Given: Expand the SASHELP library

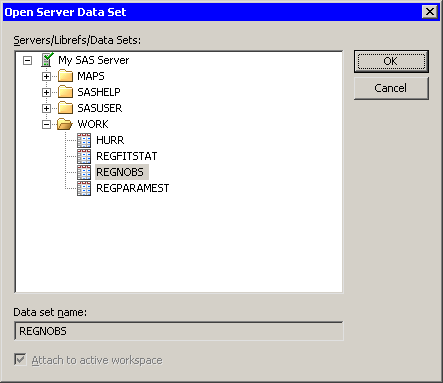Looking at the screenshot, I should pyautogui.click(x=46, y=92).
